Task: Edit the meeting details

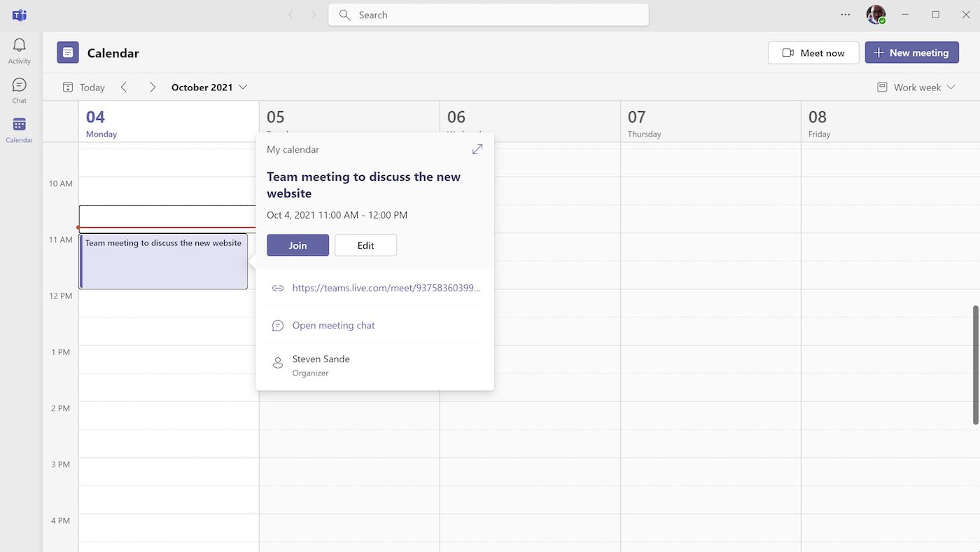Action: point(365,245)
